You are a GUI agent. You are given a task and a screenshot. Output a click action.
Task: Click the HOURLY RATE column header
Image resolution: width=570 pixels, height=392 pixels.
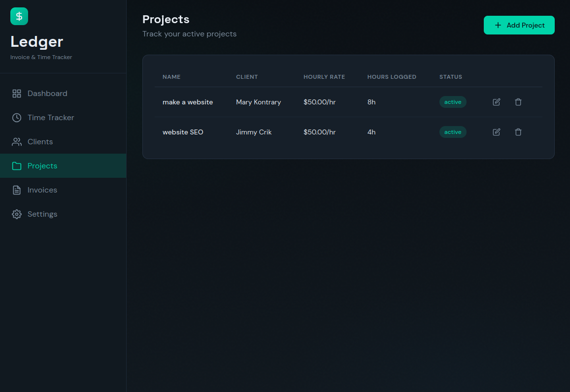(324, 77)
